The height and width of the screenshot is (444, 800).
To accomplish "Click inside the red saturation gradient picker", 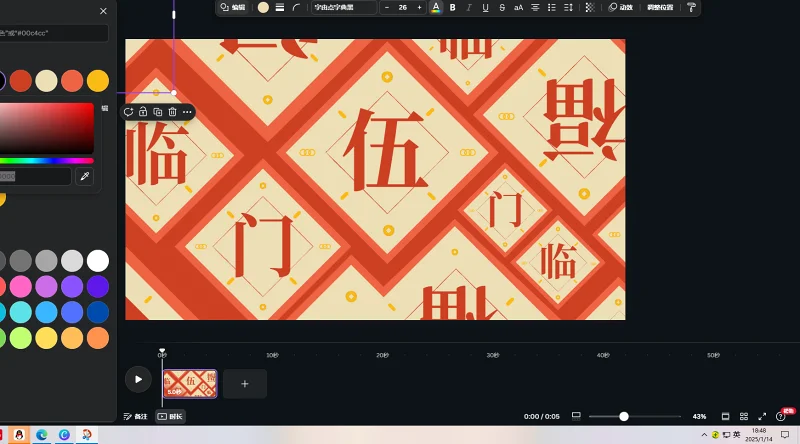I will 47,128.
